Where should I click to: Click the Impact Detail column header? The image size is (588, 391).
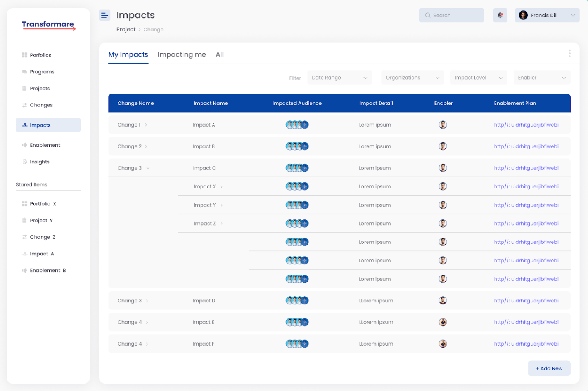(376, 103)
